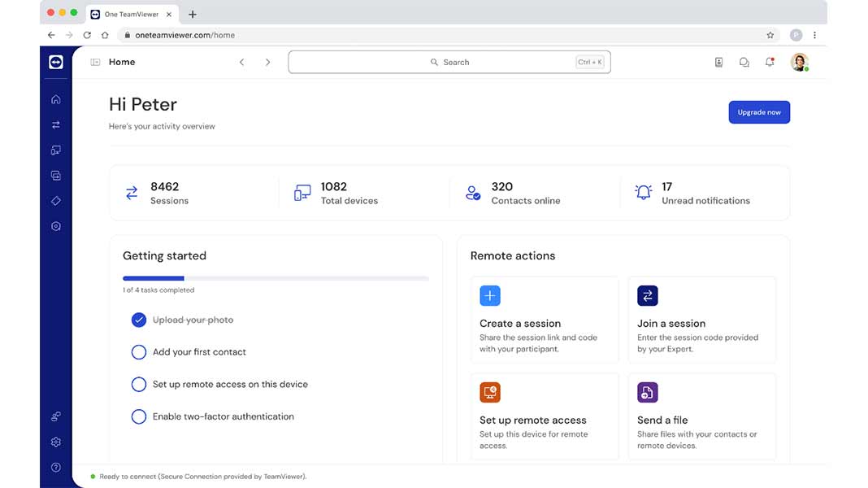Click the blue plus Create a session icon

click(490, 296)
